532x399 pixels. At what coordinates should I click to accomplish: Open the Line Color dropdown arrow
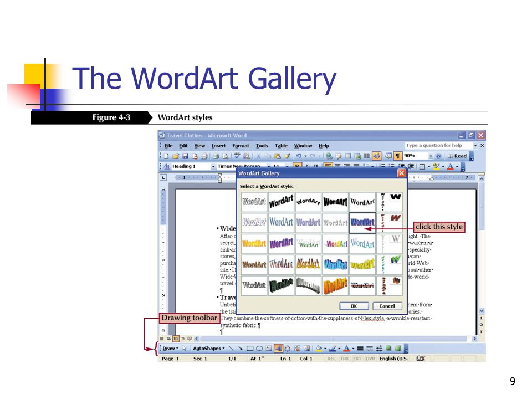(339, 349)
